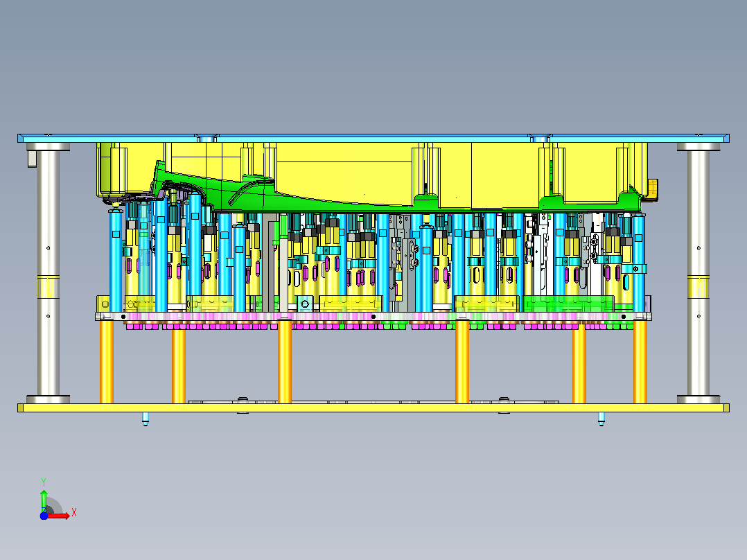Pick the yellow knurled ring on the right pillar
This screenshot has width=747, height=560.
coord(698,288)
